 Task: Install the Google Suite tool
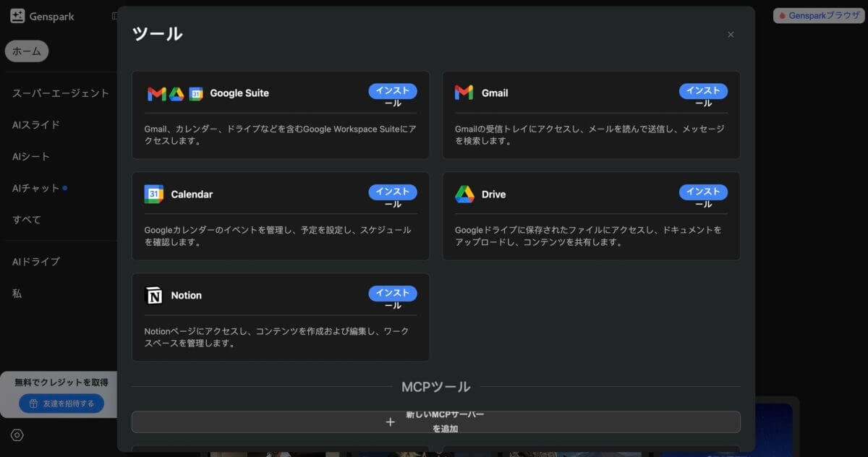coord(393,91)
